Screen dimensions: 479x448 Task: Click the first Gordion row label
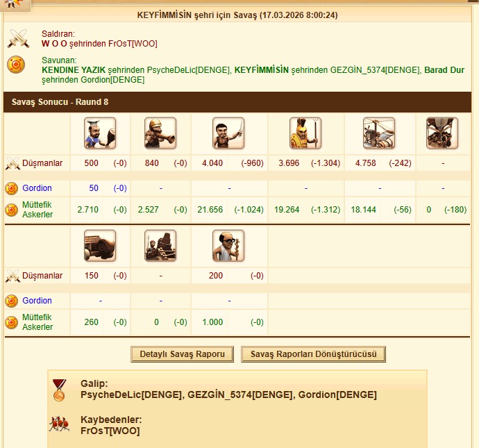coord(37,188)
